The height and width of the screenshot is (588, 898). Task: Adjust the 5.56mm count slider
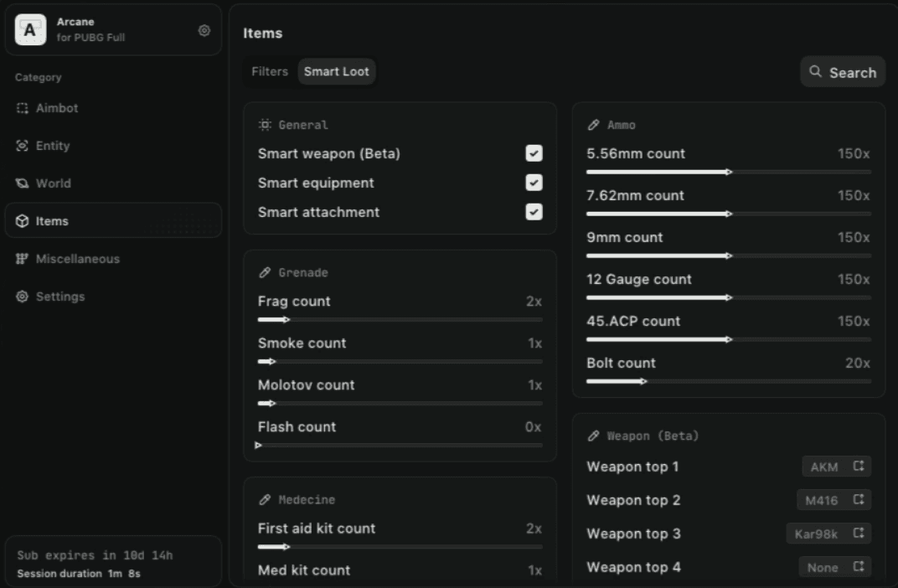click(729, 172)
